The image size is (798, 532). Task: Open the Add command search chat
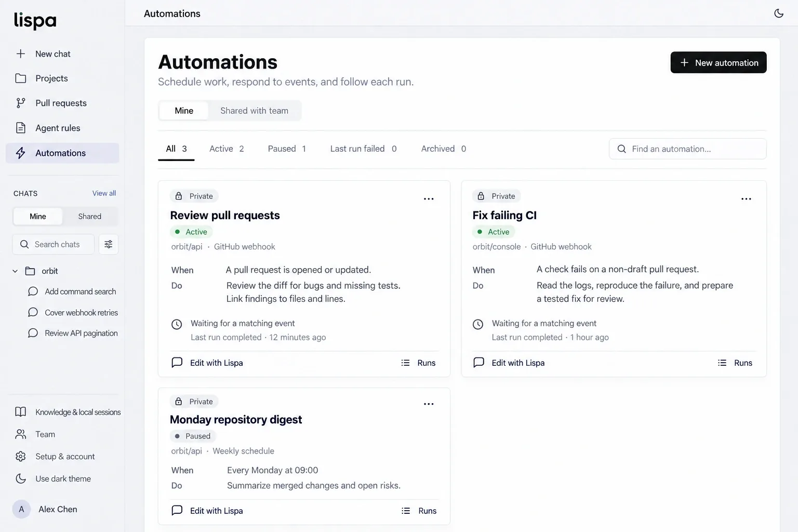click(x=72, y=291)
